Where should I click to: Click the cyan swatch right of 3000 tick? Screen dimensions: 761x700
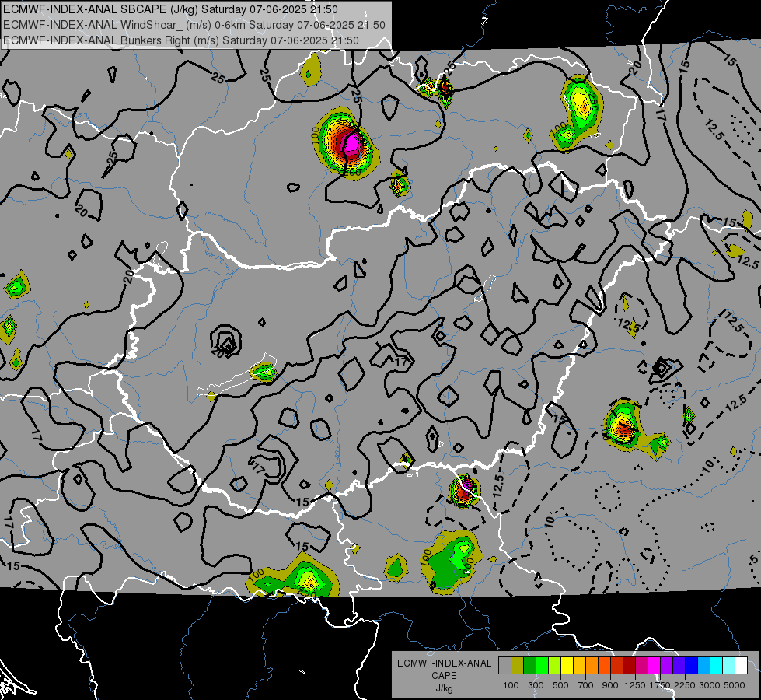click(x=717, y=665)
